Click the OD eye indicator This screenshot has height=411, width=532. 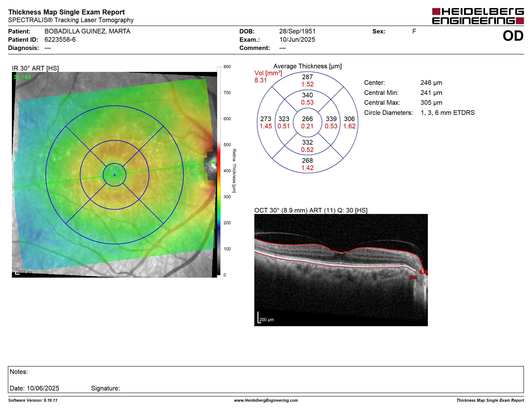(x=513, y=36)
